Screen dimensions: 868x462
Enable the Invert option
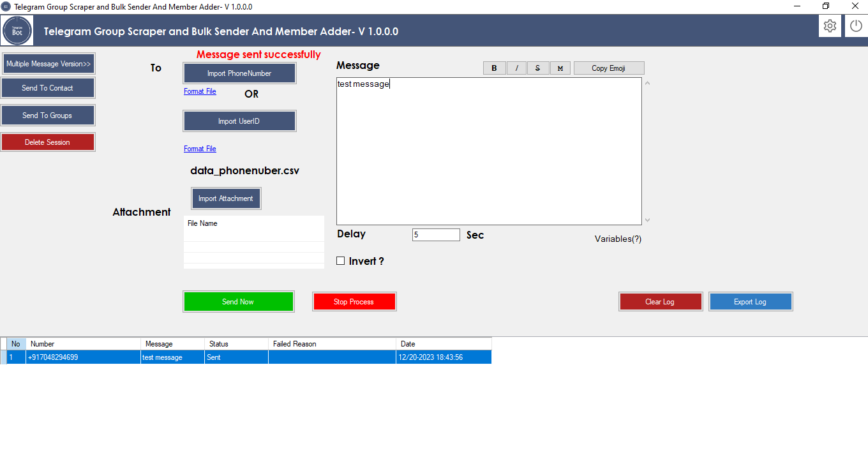click(340, 260)
